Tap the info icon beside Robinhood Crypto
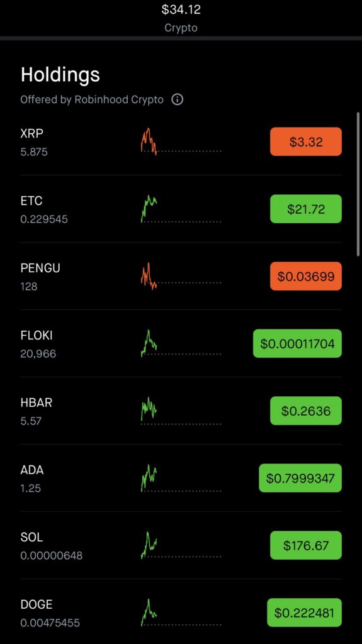Screen dimensions: 362x644 pos(178,99)
